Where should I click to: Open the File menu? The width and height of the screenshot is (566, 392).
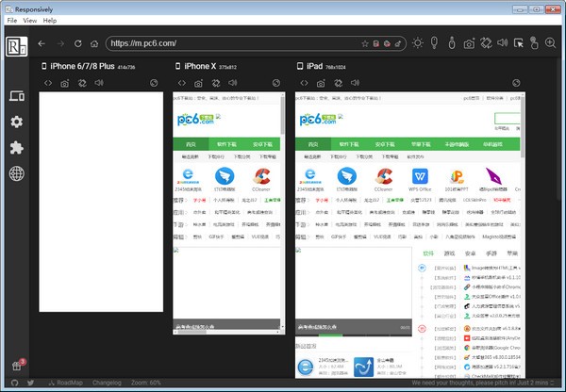coord(13,20)
